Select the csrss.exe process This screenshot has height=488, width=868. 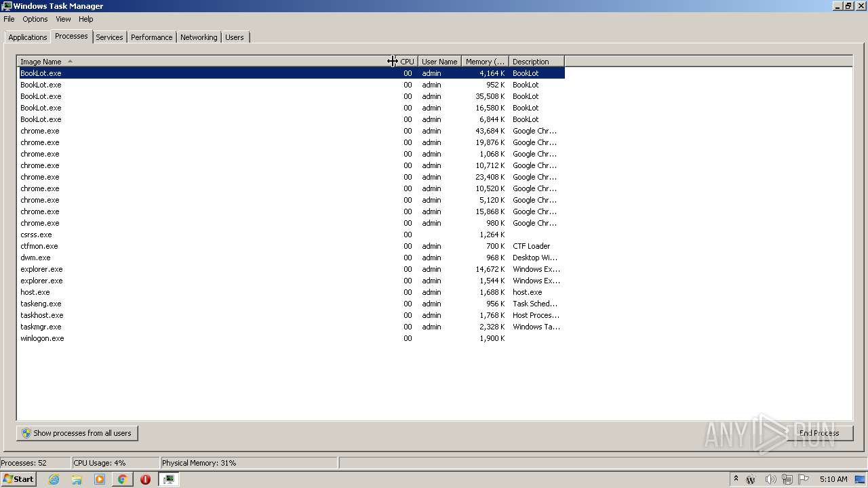(291, 235)
